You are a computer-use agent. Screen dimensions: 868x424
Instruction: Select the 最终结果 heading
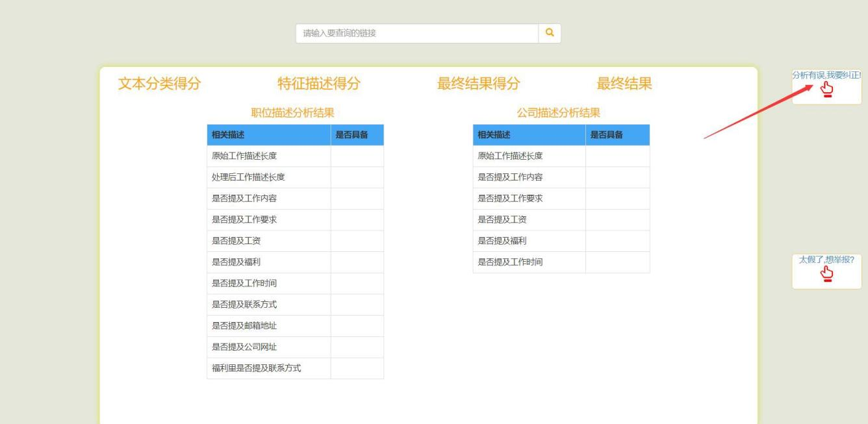click(x=624, y=84)
